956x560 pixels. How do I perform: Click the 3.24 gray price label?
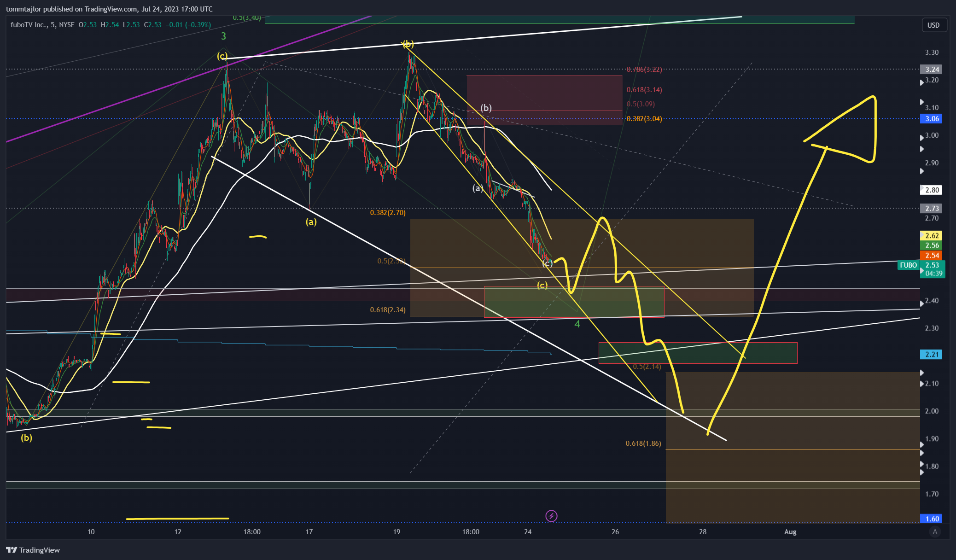coord(932,70)
